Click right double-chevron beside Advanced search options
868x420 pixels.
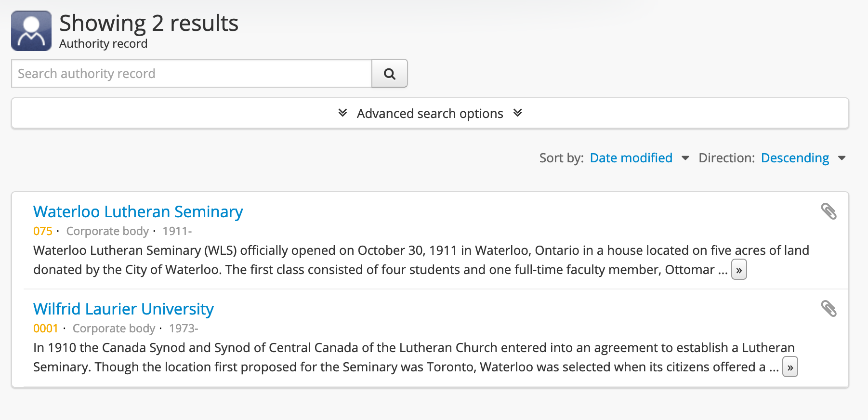pos(518,113)
